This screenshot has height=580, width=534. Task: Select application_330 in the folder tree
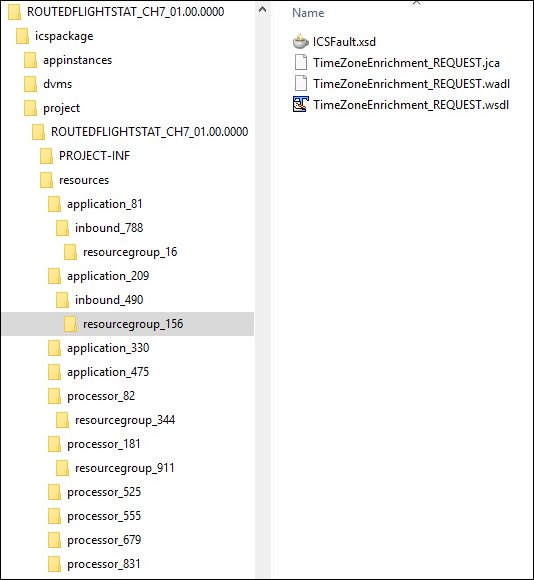pos(108,348)
